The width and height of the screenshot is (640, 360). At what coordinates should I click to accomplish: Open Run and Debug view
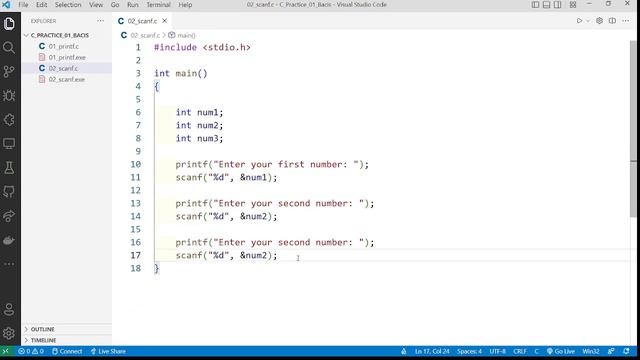click(x=9, y=96)
